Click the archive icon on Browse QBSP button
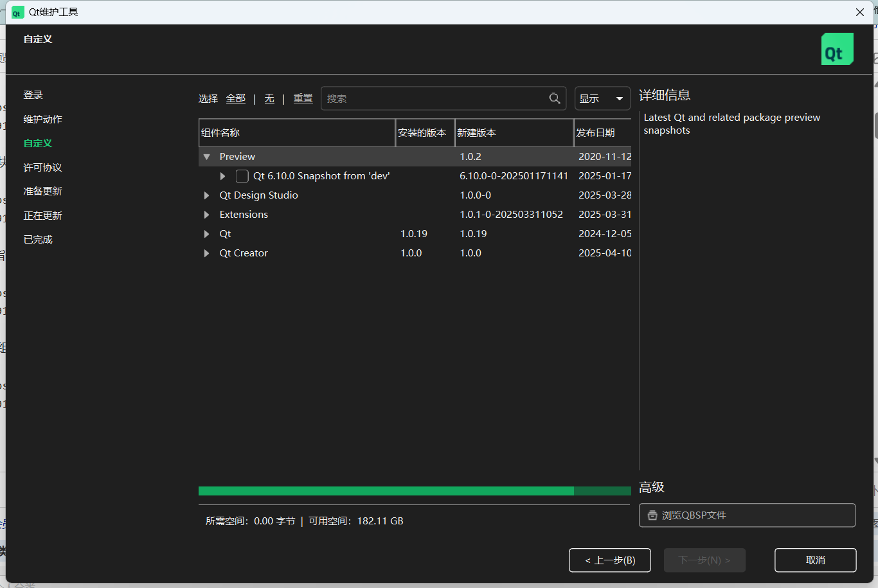This screenshot has height=588, width=878. [652, 515]
